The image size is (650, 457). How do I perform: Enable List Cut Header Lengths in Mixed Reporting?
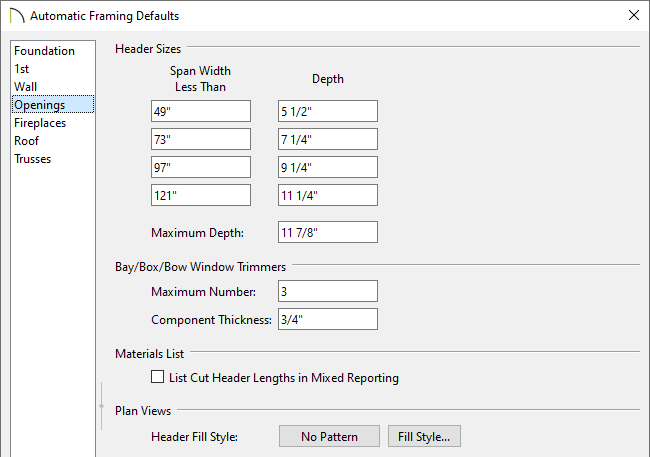pos(158,377)
